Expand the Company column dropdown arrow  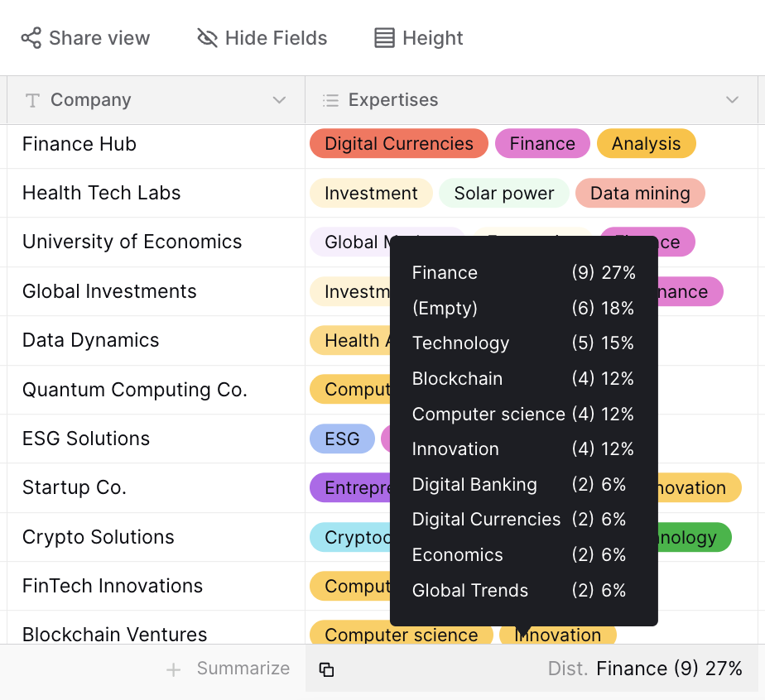[279, 101]
